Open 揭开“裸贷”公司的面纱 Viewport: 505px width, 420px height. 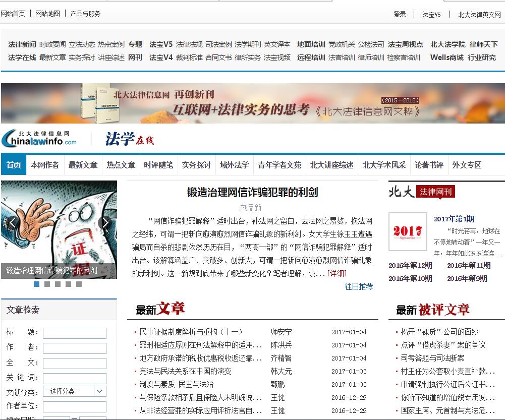click(x=439, y=332)
